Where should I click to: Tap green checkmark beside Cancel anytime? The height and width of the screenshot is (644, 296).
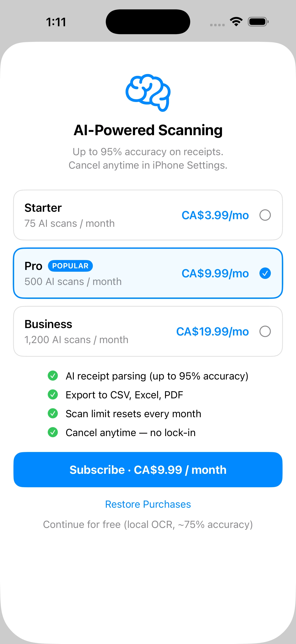tap(53, 432)
